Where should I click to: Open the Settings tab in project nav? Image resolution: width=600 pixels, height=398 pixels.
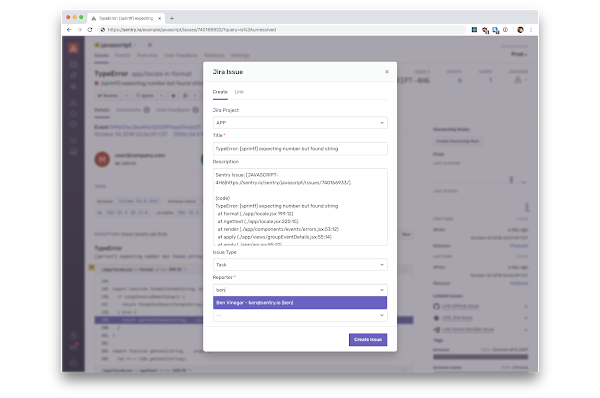point(240,55)
